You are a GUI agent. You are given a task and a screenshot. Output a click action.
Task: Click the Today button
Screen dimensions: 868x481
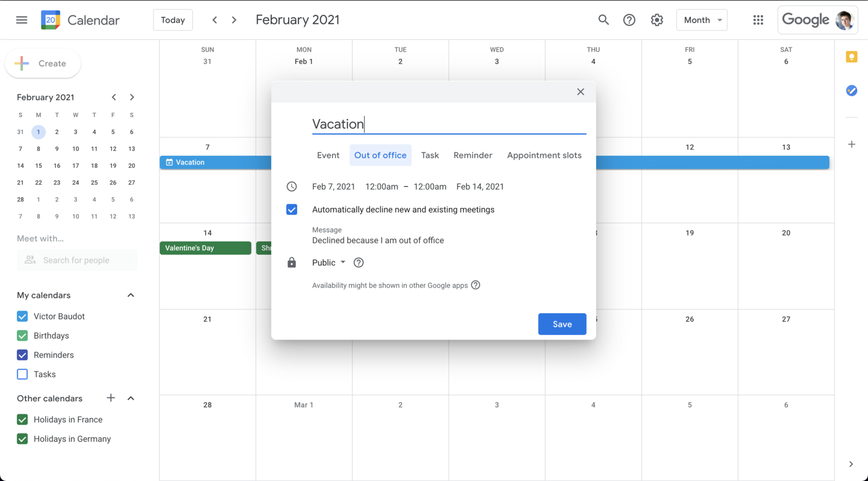coord(173,20)
